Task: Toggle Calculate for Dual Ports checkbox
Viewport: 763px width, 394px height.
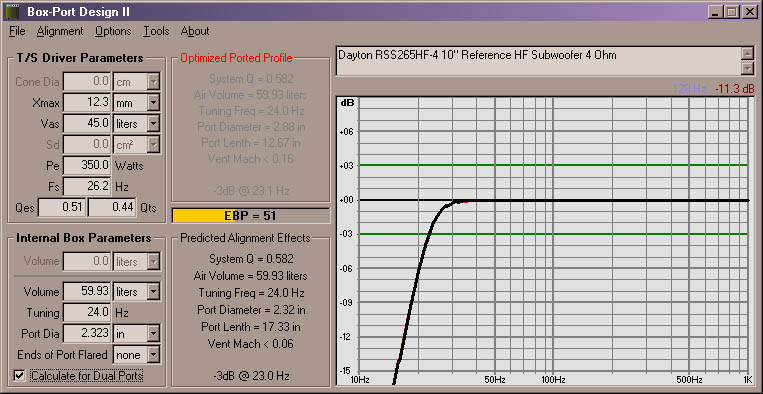Action: [x=19, y=375]
